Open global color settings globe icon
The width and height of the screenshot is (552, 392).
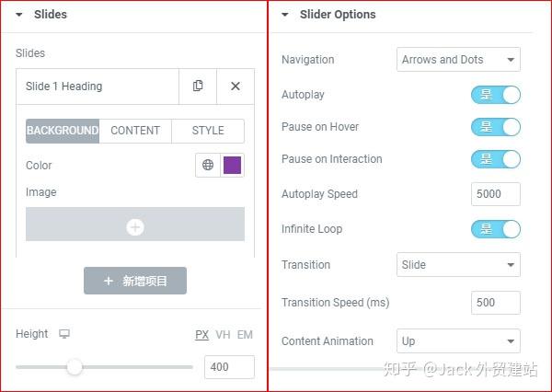coord(208,166)
